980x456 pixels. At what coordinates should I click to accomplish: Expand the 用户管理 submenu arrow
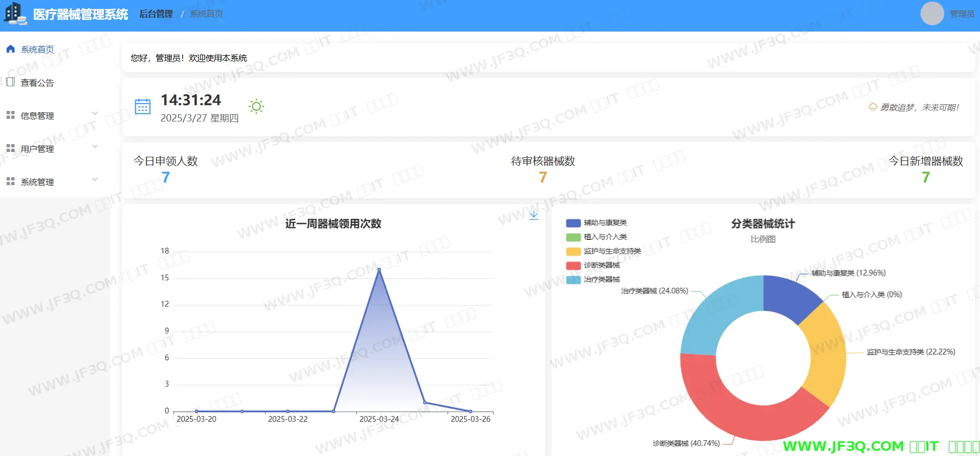pos(95,146)
